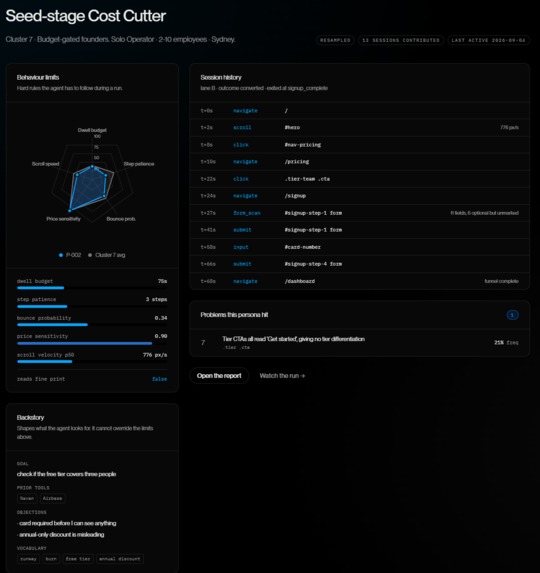The height and width of the screenshot is (573, 540).
Task: Click the 21% freq value
Action: coord(506,343)
